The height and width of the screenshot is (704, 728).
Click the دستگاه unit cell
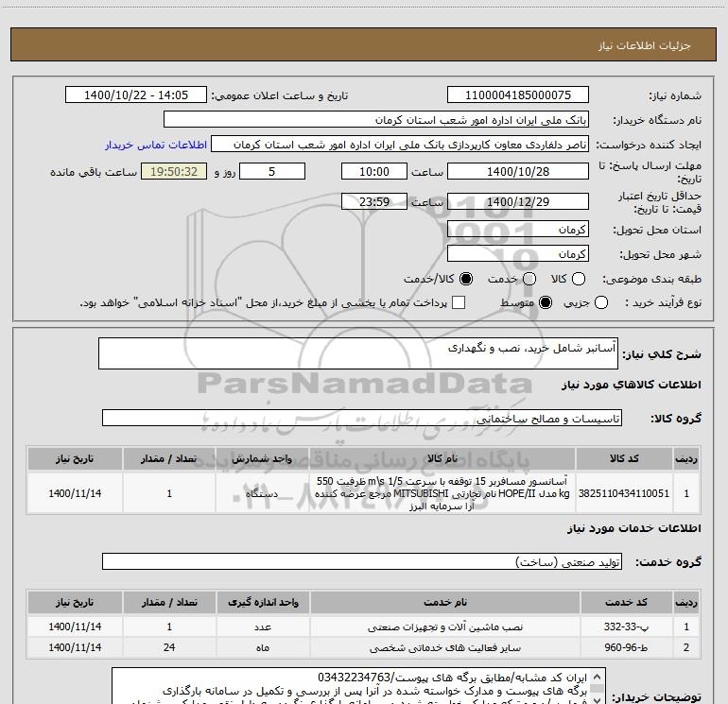tap(262, 493)
